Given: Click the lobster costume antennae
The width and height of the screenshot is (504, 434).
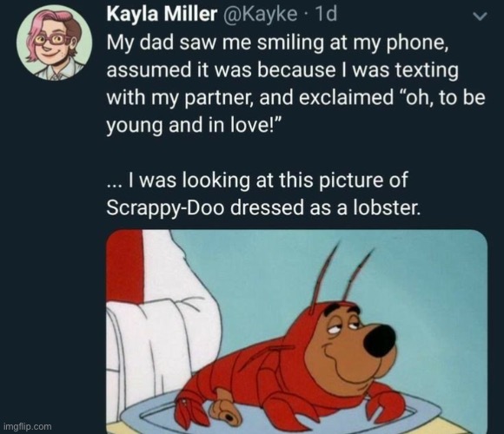Looking at the screenshot, I should tap(341, 276).
